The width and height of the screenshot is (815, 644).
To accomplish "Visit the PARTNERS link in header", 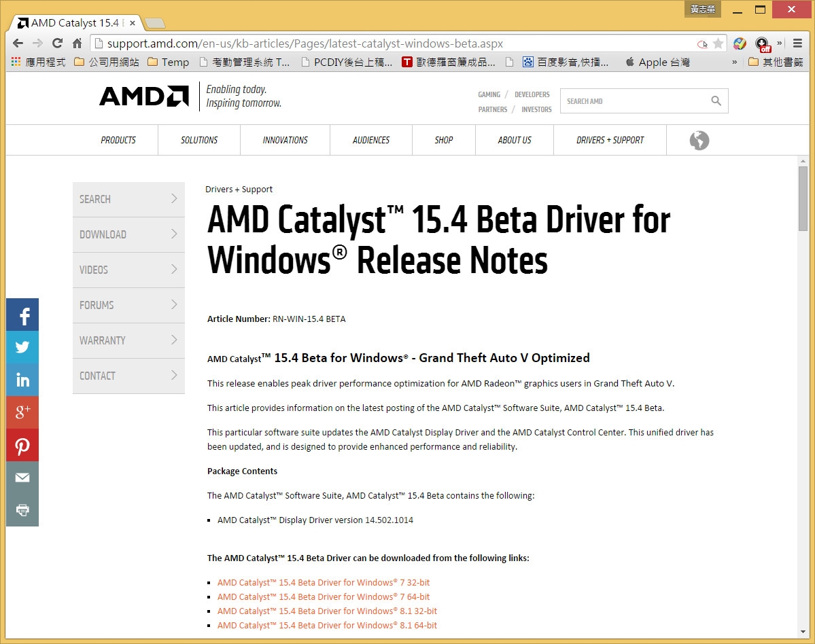I will click(x=493, y=109).
